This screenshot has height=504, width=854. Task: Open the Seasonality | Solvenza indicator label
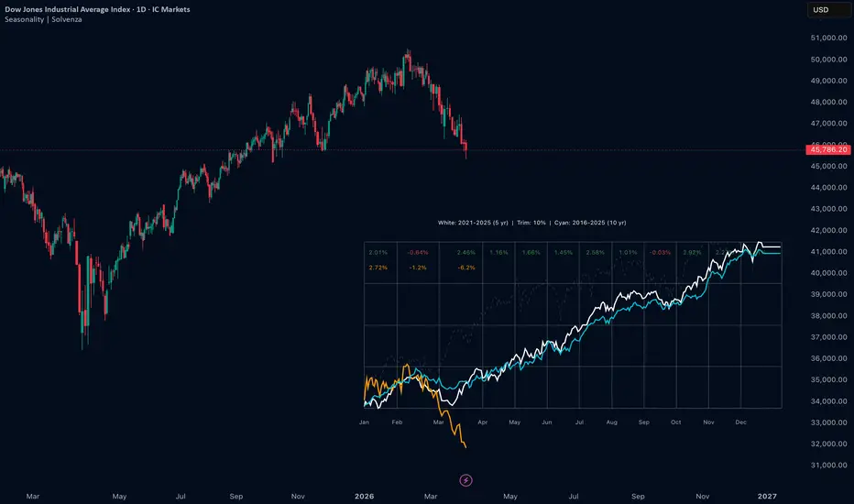point(44,19)
